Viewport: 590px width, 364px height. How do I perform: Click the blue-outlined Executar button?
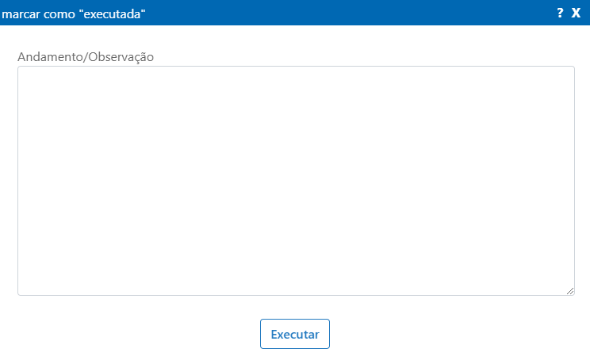295,334
